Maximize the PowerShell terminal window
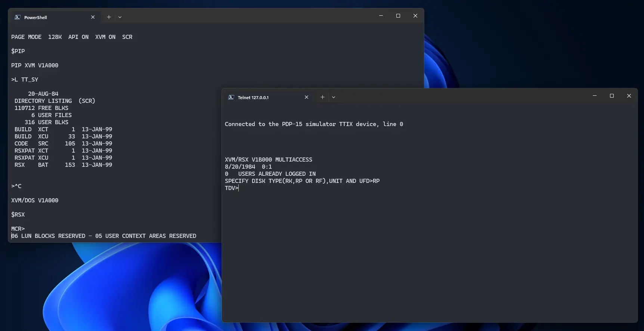 (x=398, y=16)
